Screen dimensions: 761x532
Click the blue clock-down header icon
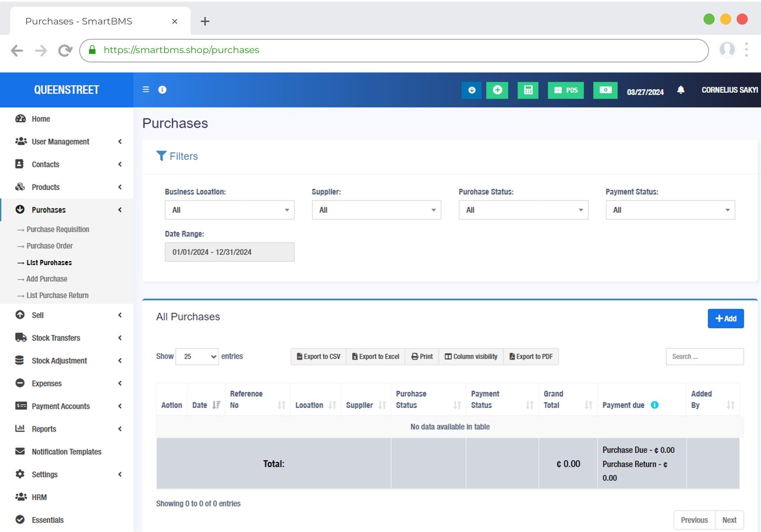471,90
